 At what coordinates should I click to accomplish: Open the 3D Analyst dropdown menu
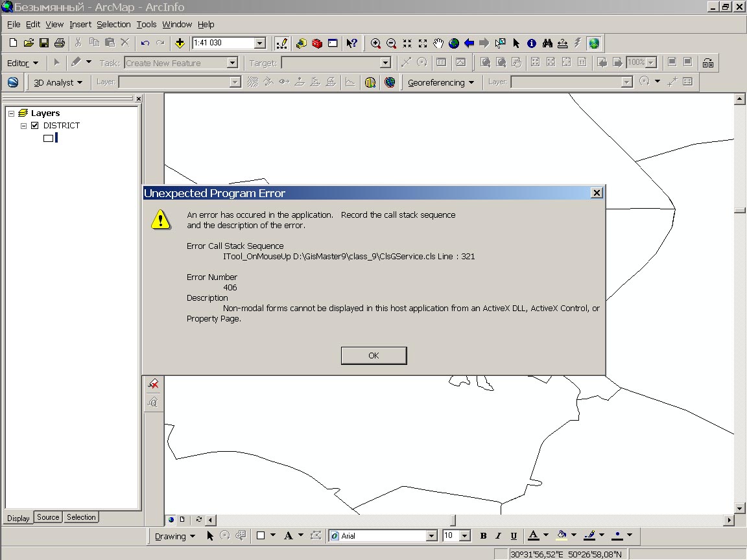tap(58, 82)
